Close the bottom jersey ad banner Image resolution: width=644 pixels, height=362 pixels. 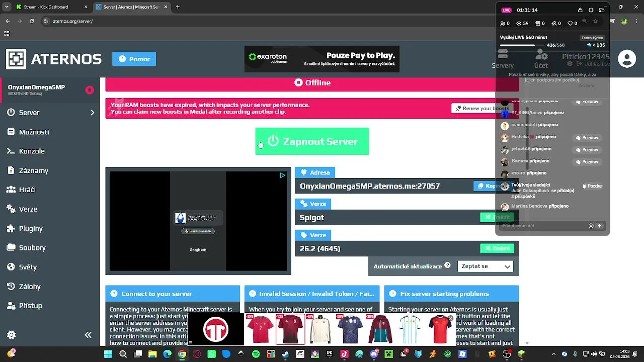tap(450, 318)
